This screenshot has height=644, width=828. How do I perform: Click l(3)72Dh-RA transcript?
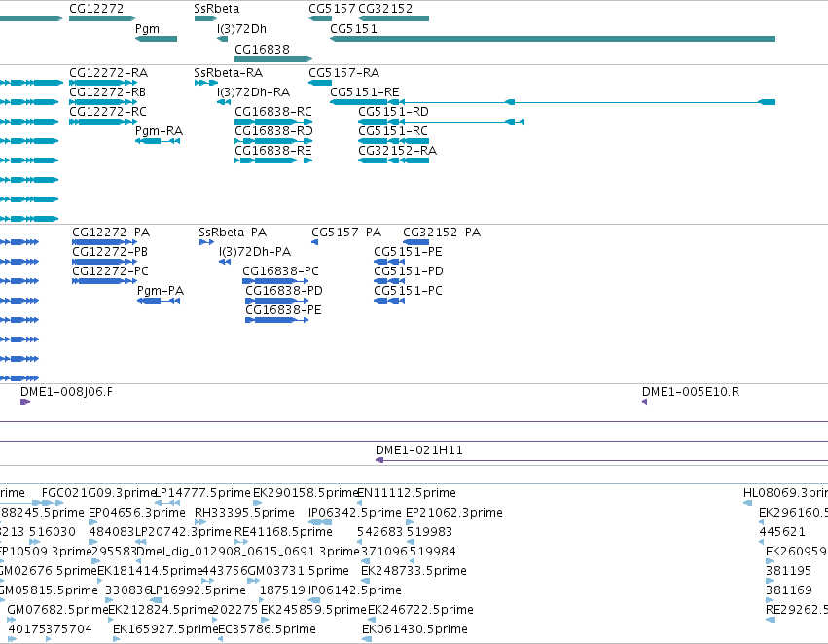tap(224, 102)
